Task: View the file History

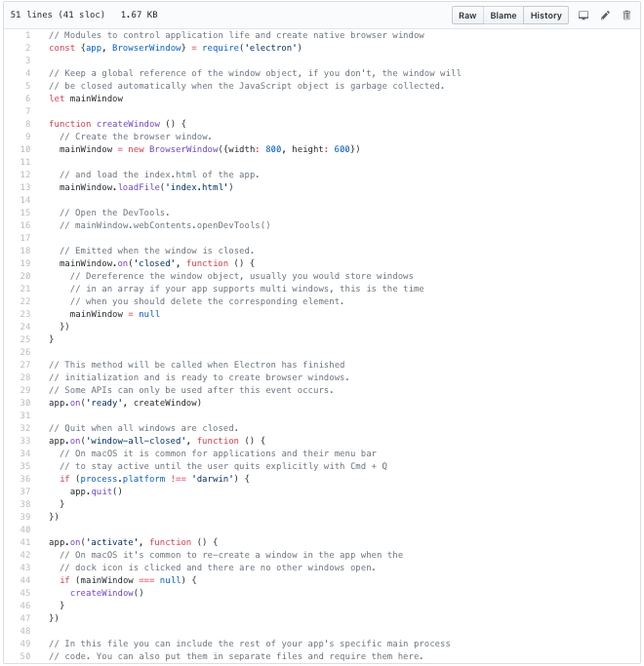Action: [x=545, y=16]
